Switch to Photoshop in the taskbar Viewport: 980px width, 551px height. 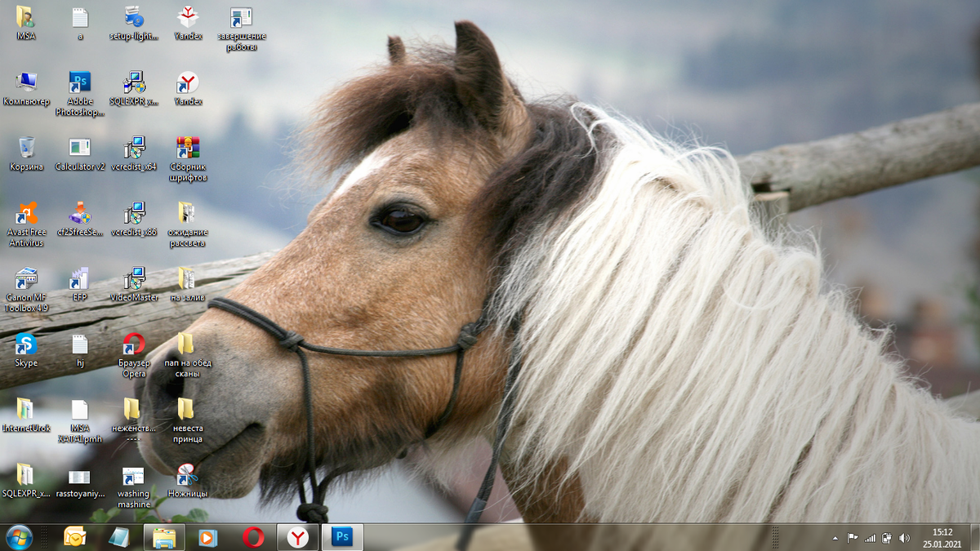pos(342,537)
